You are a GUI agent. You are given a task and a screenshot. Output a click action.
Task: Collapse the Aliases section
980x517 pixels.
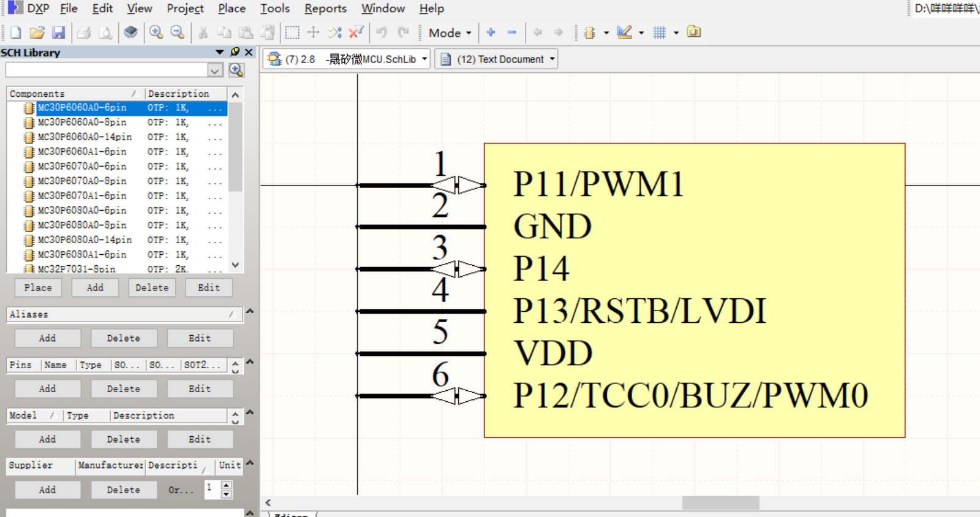pyautogui.click(x=250, y=311)
